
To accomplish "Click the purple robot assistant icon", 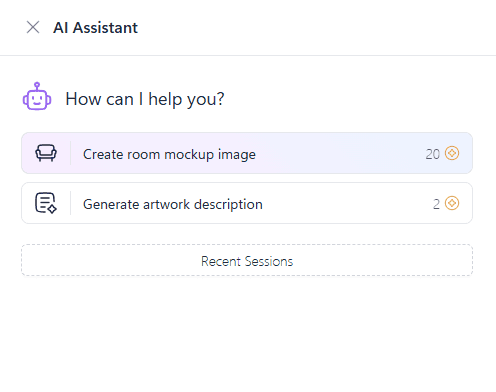I will [37, 96].
